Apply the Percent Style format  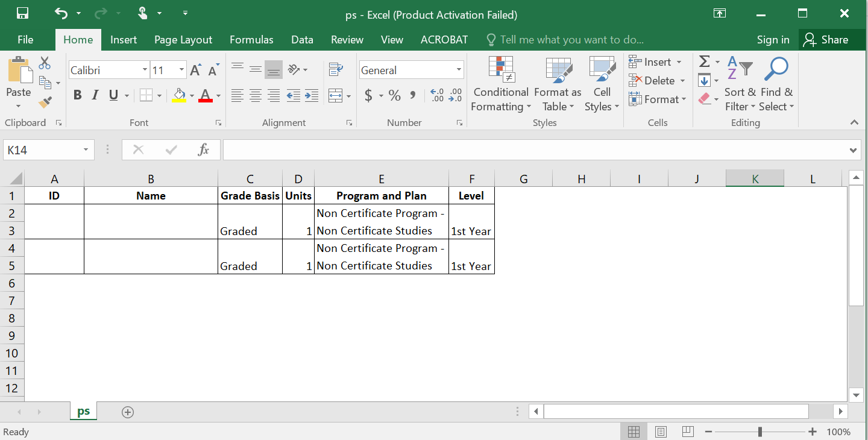[394, 95]
